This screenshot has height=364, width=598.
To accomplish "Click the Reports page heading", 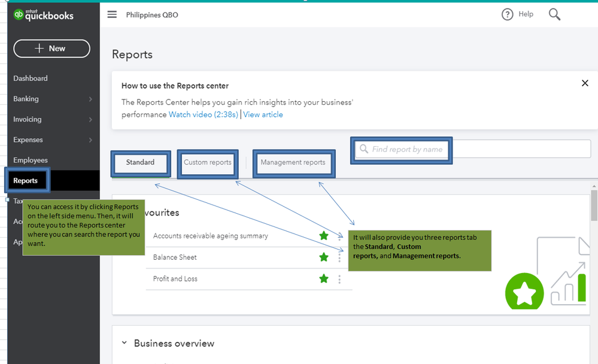I will (132, 54).
